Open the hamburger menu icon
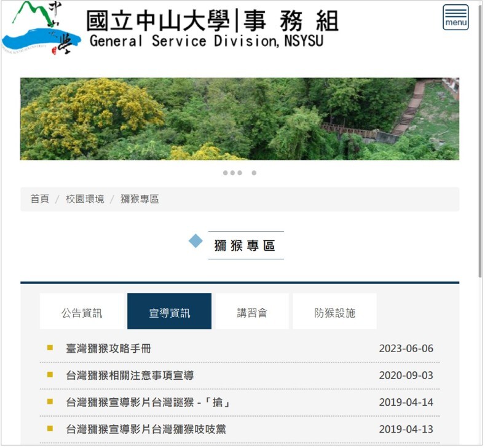This screenshot has height=448, width=485. (x=455, y=17)
